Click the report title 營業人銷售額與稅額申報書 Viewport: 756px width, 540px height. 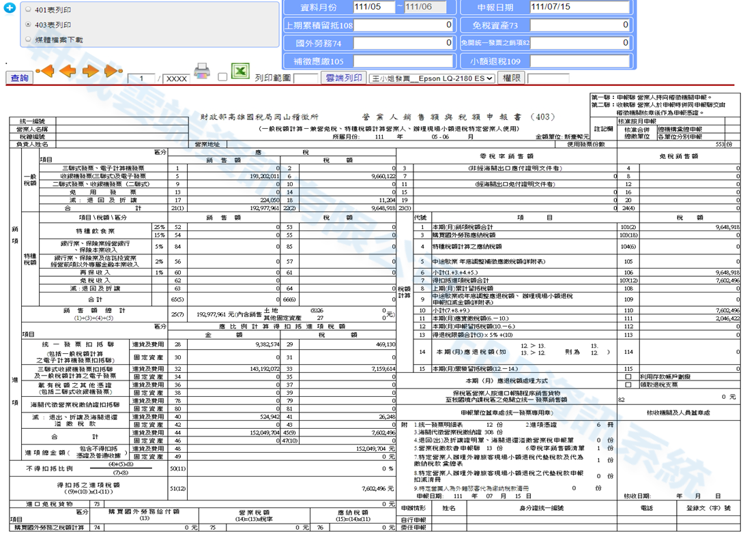[x=441, y=117]
